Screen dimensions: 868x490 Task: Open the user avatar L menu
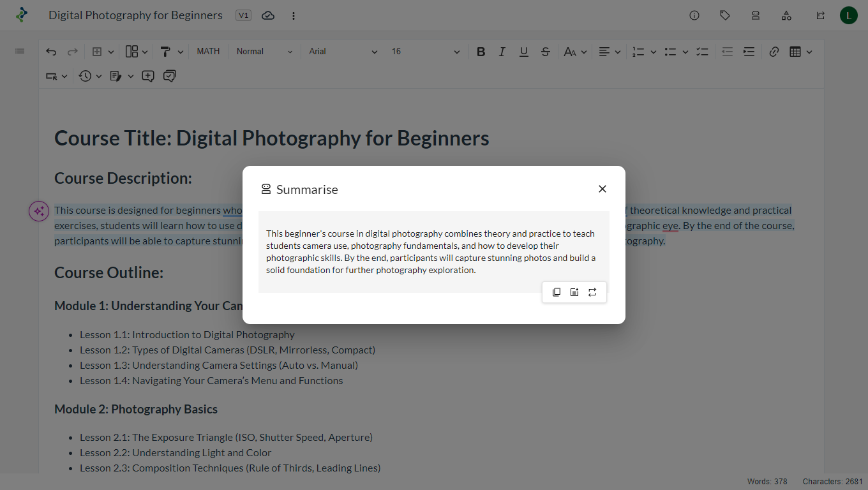848,15
